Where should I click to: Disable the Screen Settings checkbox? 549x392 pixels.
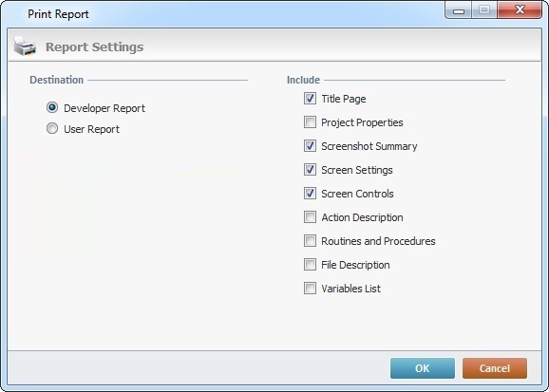[310, 170]
